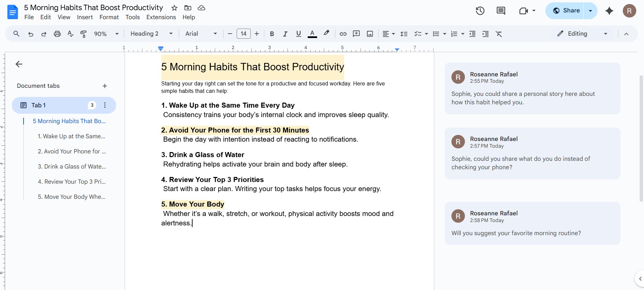Open the zoom level dropdown
644x290 pixels.
tap(106, 34)
